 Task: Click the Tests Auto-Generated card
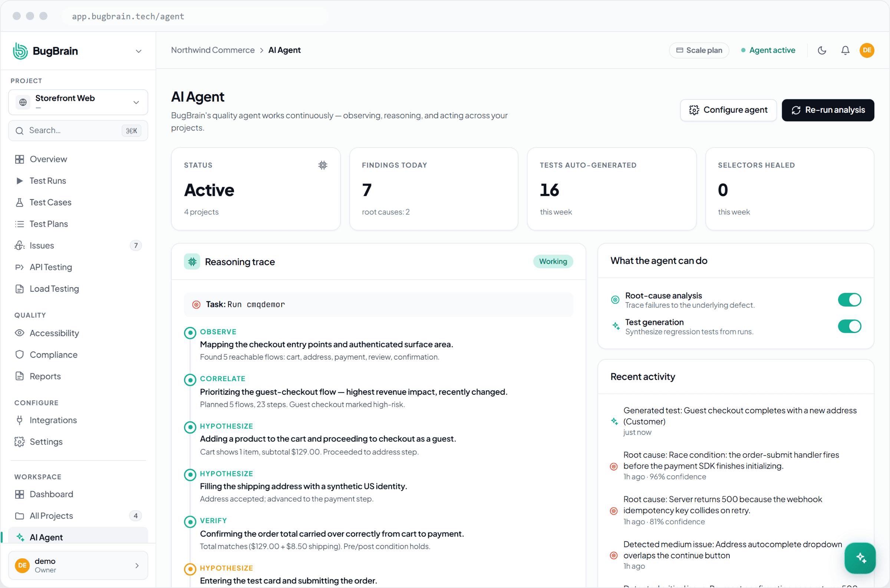point(612,189)
